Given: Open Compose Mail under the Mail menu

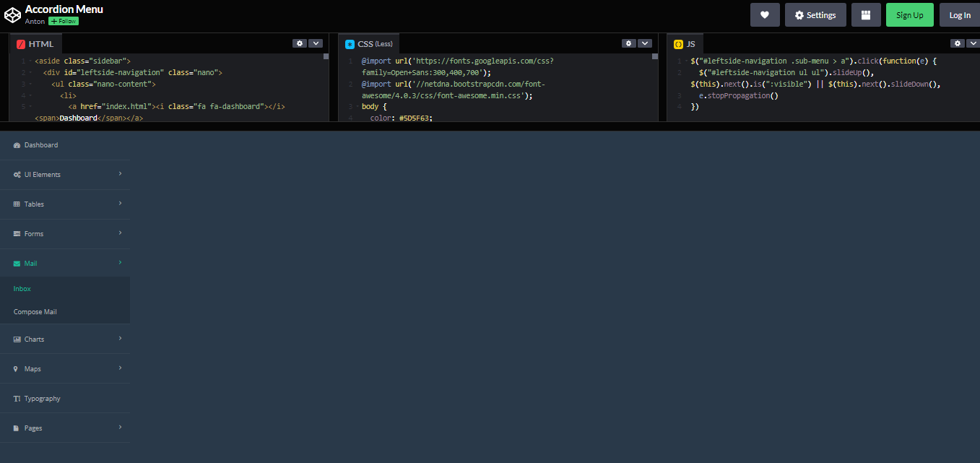Looking at the screenshot, I should (34, 311).
